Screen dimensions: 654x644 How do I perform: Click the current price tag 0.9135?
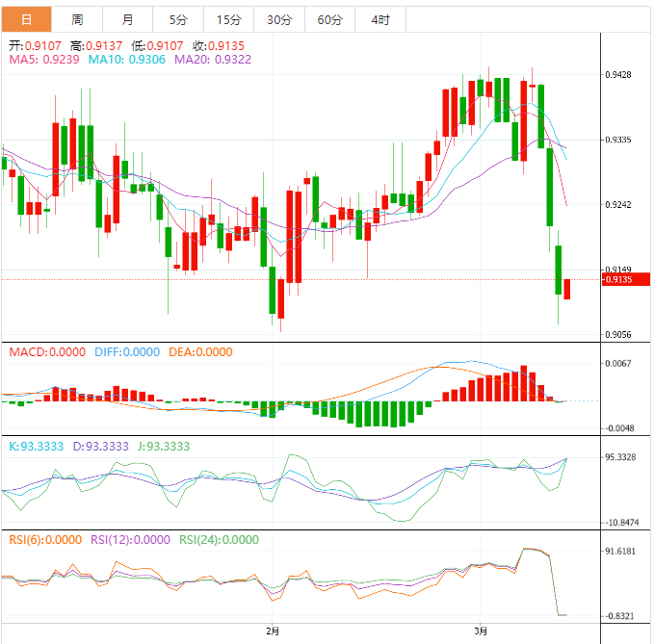(x=626, y=279)
